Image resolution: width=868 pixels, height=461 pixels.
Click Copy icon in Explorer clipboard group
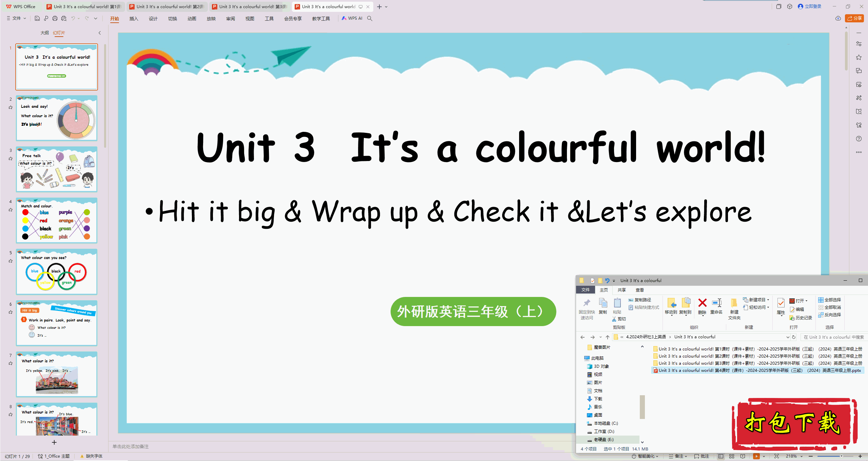click(x=603, y=306)
